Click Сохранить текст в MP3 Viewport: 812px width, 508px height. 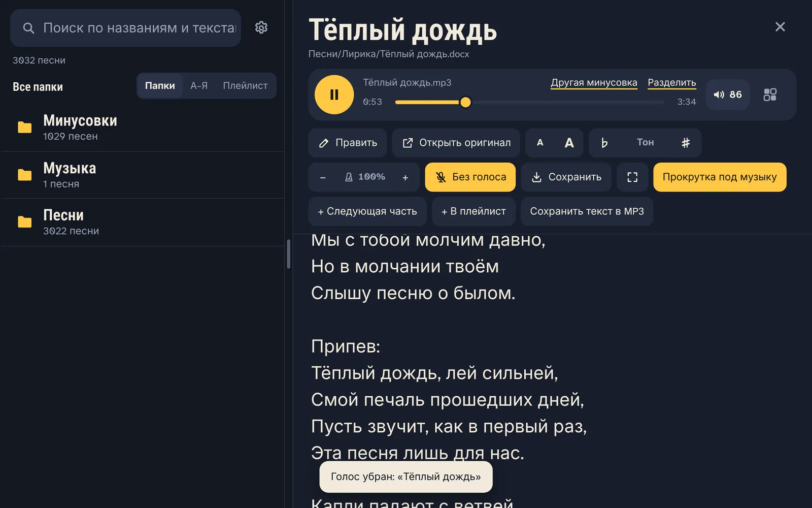pos(587,211)
